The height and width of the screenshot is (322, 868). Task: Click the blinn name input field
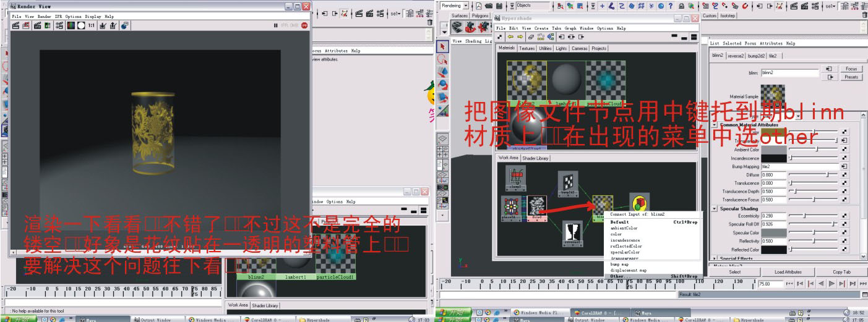click(x=790, y=72)
